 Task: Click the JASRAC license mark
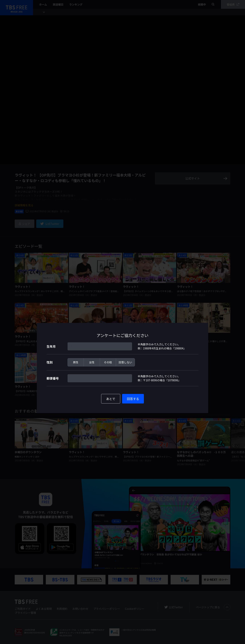pyautogui.click(x=19, y=632)
